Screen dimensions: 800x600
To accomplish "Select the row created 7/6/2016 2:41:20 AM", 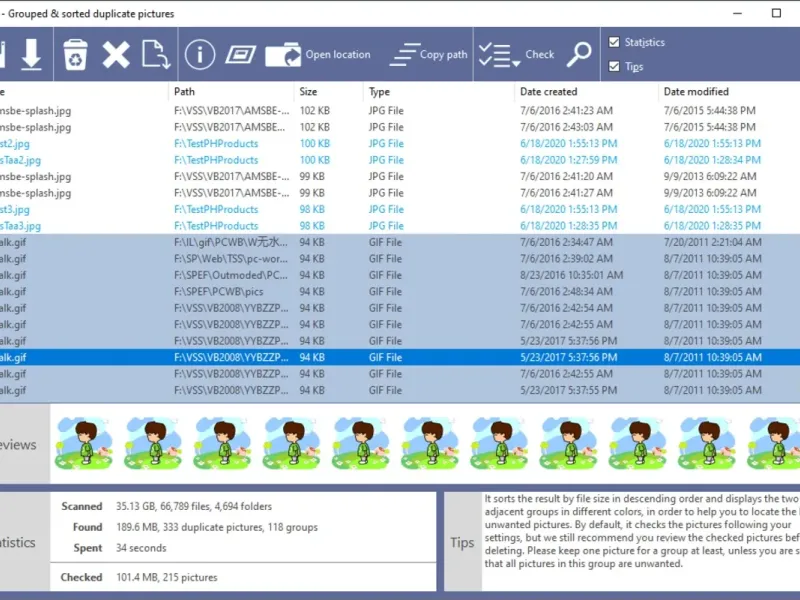I will [400, 176].
